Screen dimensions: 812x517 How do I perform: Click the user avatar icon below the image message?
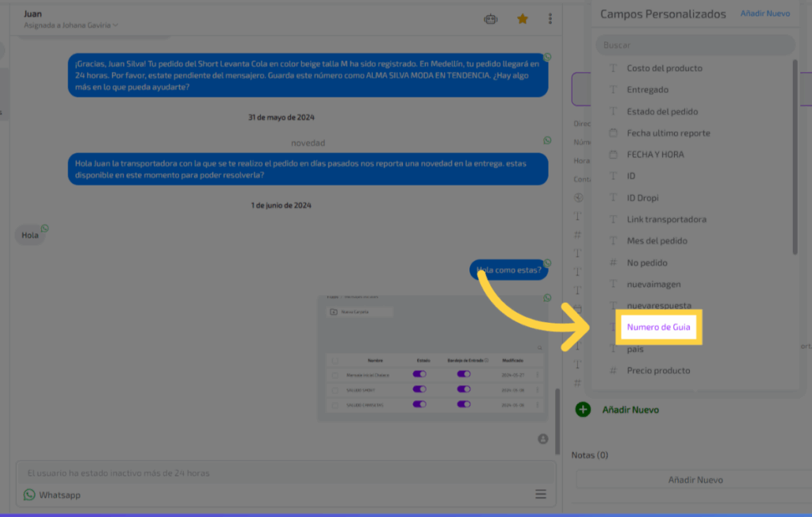542,438
